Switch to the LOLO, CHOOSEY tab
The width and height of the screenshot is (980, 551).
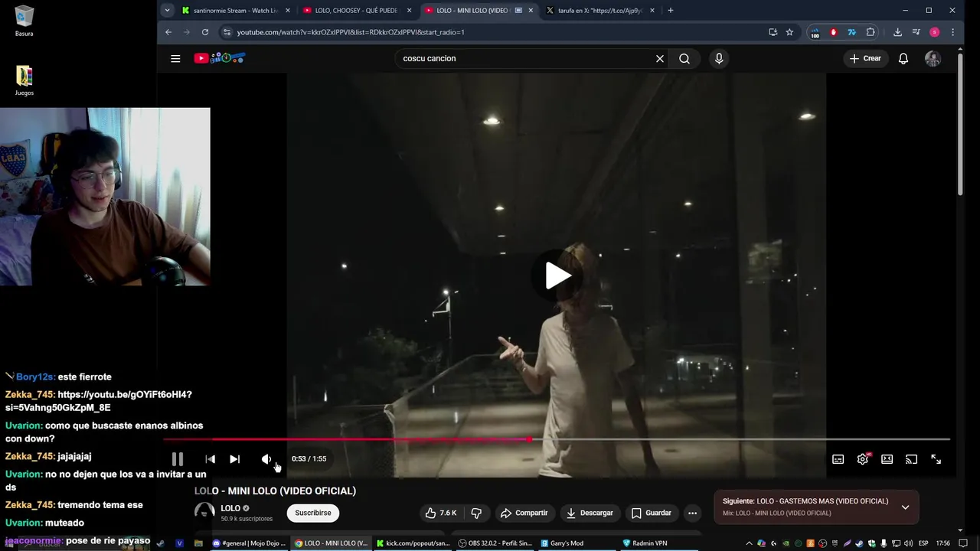click(x=358, y=10)
